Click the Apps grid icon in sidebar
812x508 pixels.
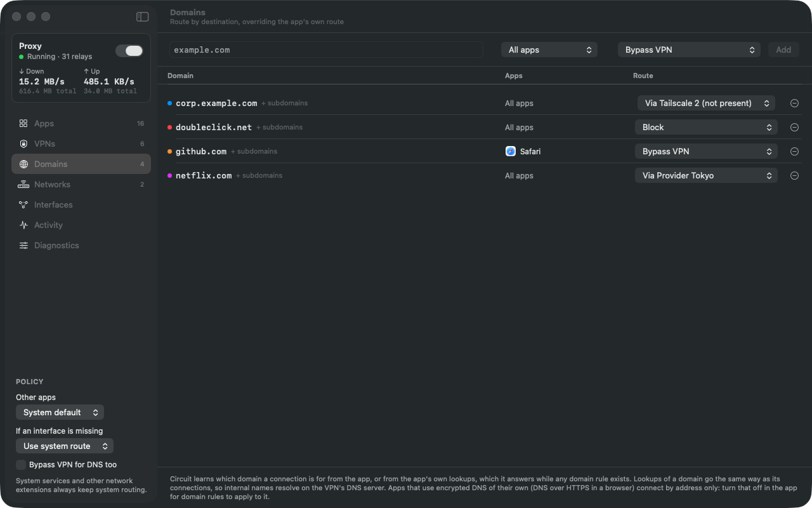[x=23, y=123]
